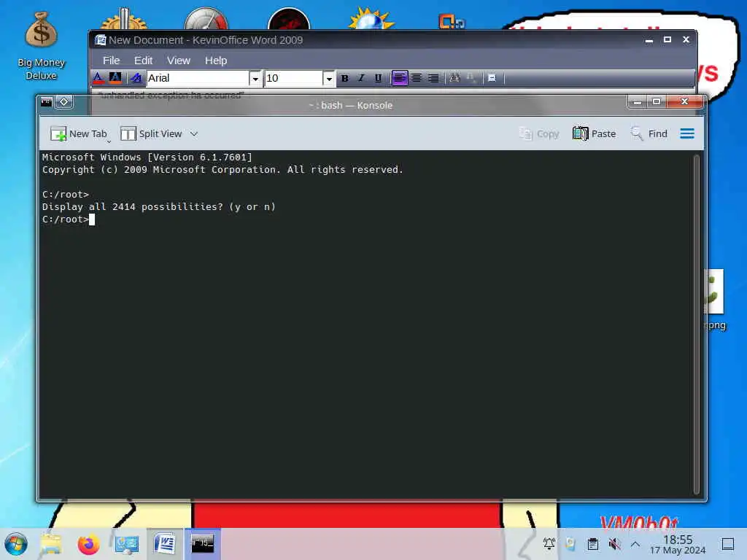Expand the New Tab dropdown arrow
The width and height of the screenshot is (747, 560).
coord(109,141)
